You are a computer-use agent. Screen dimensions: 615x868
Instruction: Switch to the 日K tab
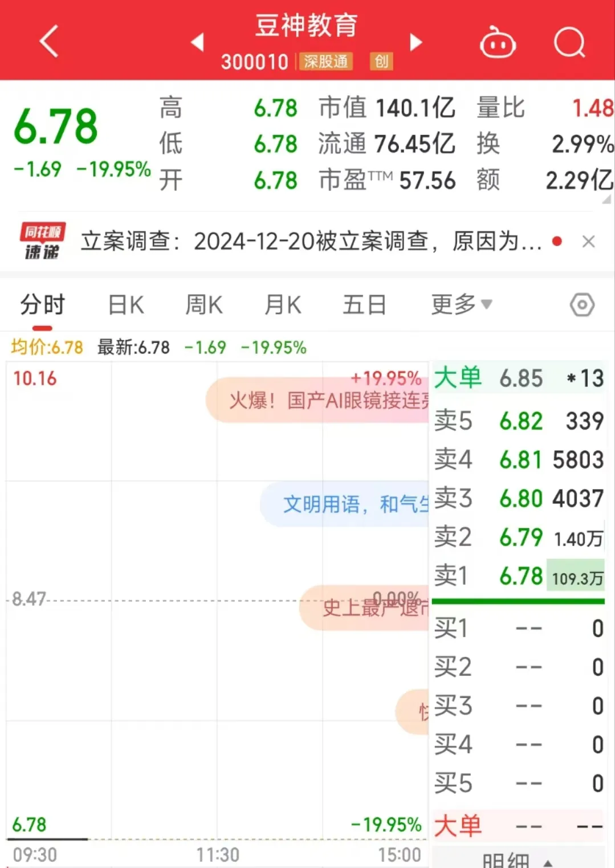point(126,305)
